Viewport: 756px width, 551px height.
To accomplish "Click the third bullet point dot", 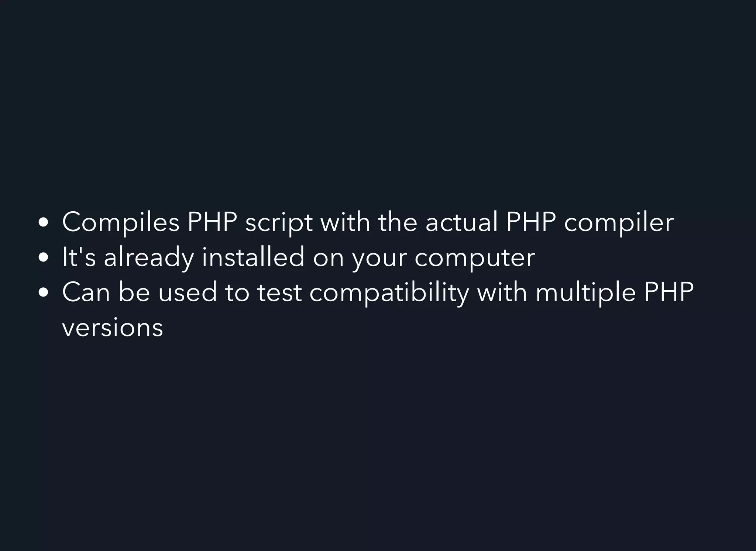I will (44, 293).
